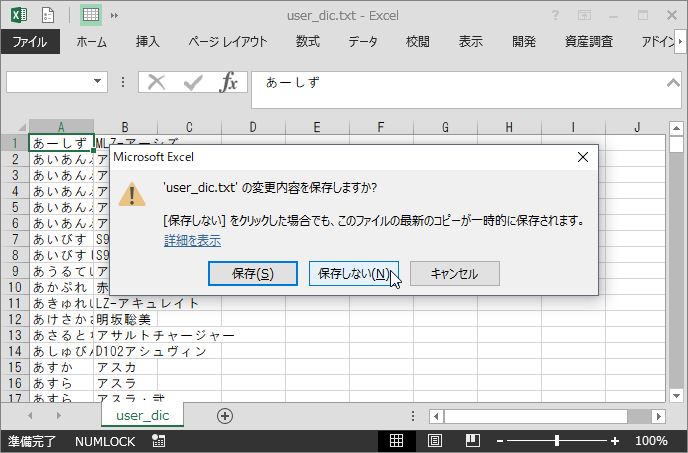Open the 表示 ribbon tab
This screenshot has width=688, height=453.
(470, 42)
